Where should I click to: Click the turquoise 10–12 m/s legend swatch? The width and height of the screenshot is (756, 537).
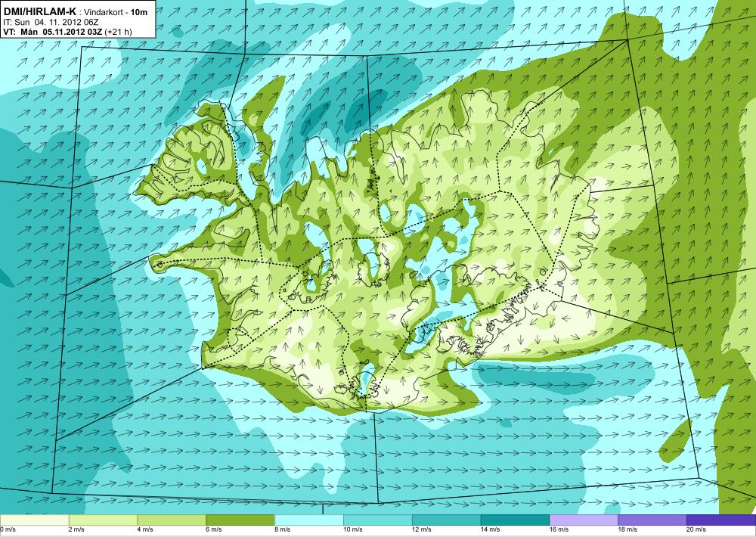377,520
